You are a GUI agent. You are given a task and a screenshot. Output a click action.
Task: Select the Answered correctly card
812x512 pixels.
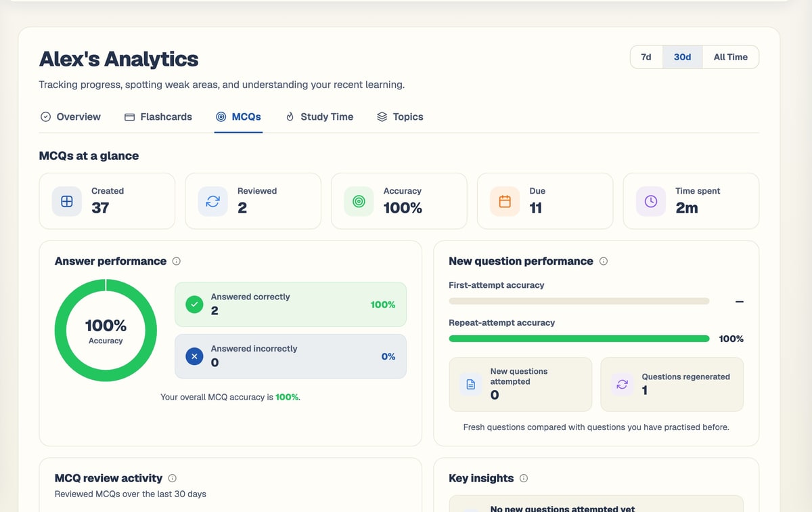click(291, 305)
